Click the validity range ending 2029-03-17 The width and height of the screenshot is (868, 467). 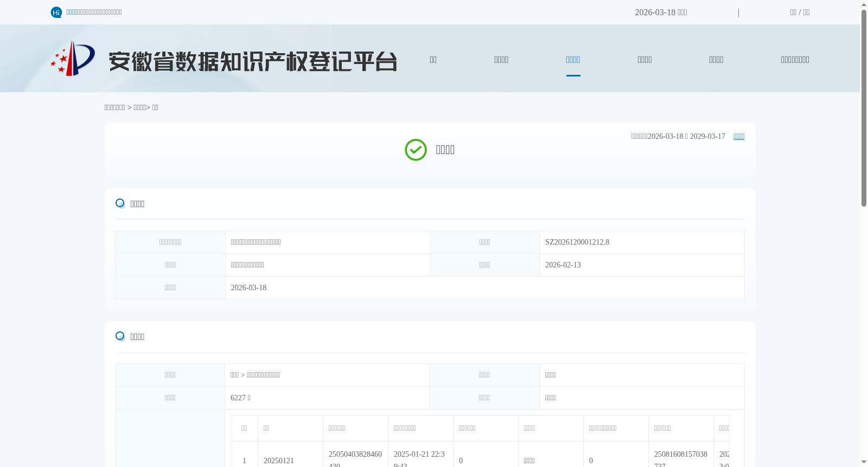click(x=678, y=136)
